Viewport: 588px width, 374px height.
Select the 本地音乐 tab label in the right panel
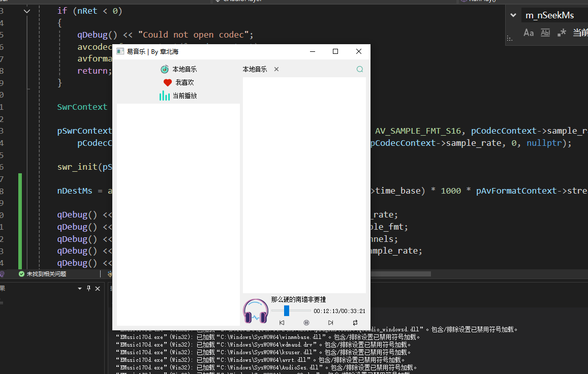pos(255,70)
